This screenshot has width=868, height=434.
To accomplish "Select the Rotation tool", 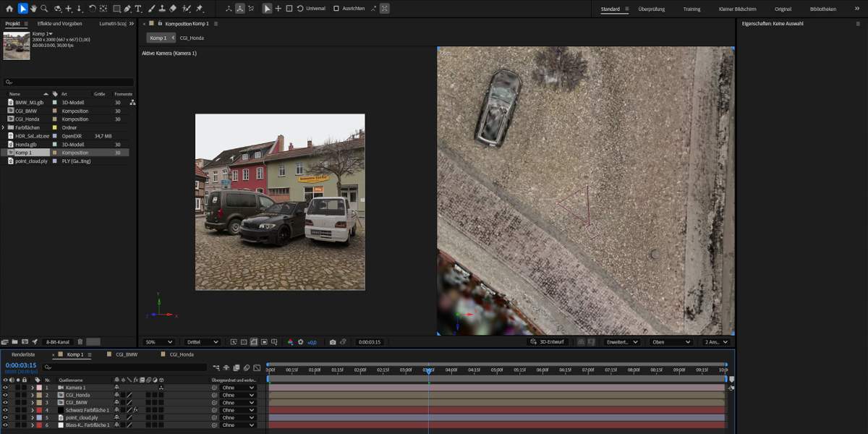I will pos(92,9).
